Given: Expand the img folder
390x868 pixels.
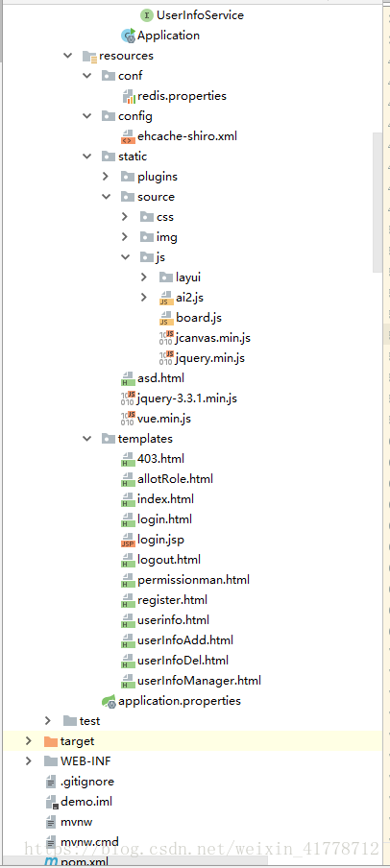Looking at the screenshot, I should coord(125,237).
